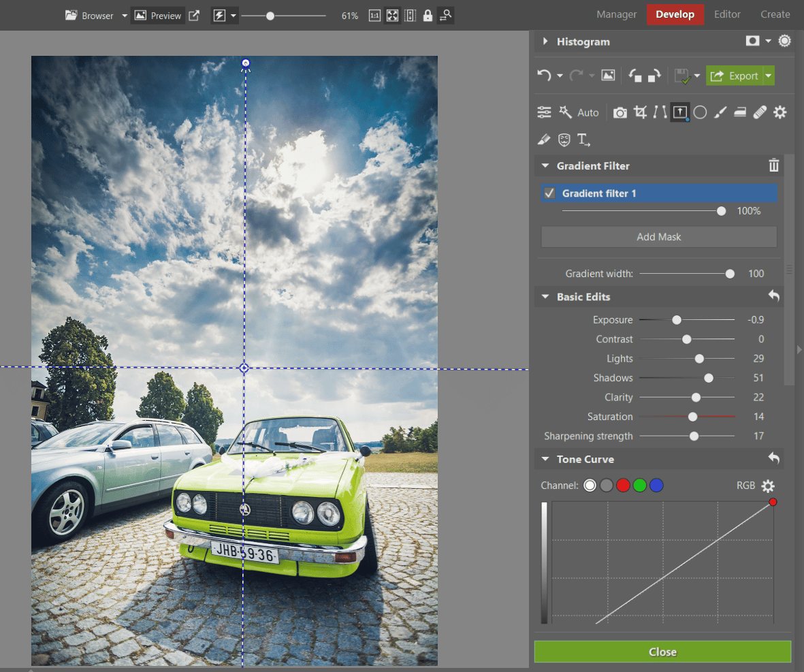This screenshot has height=672, width=804.
Task: Collapse the Basic Edits section
Action: (545, 296)
